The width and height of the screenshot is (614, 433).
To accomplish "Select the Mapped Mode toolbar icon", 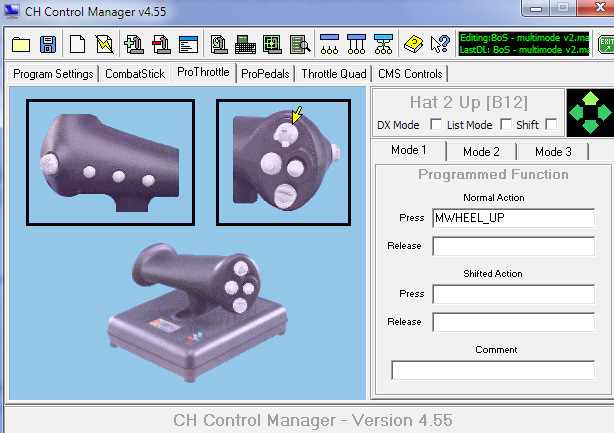I will click(356, 44).
